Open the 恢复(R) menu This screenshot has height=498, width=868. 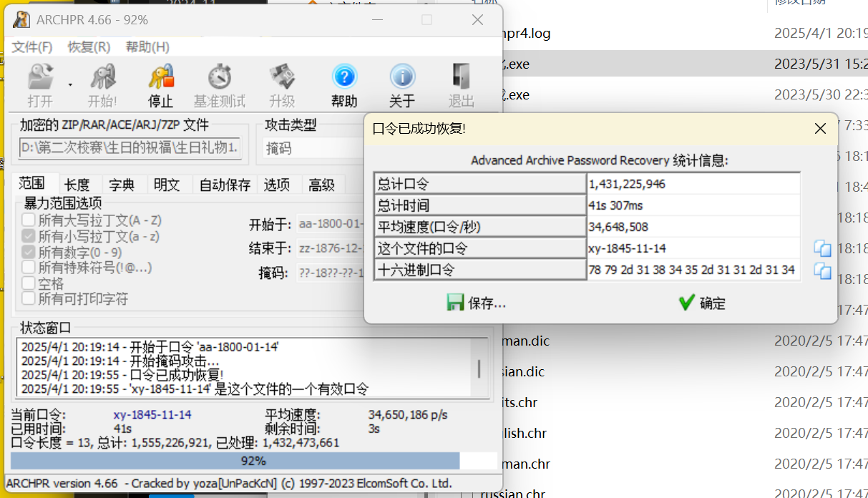coord(89,47)
